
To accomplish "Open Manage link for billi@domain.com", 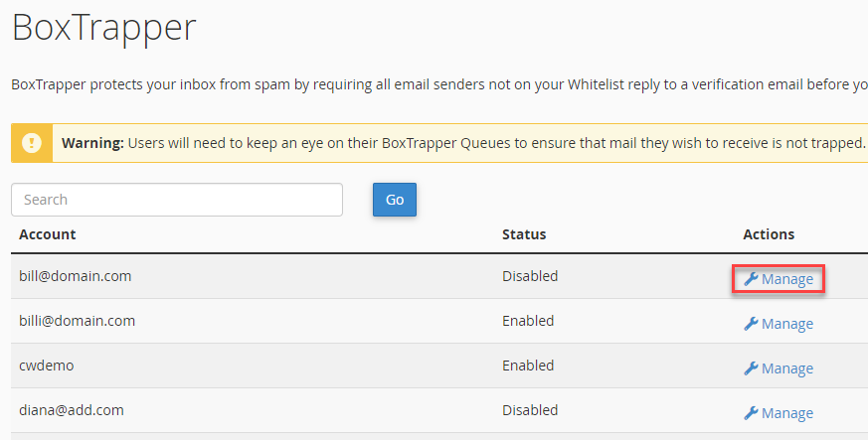I will tap(786, 324).
